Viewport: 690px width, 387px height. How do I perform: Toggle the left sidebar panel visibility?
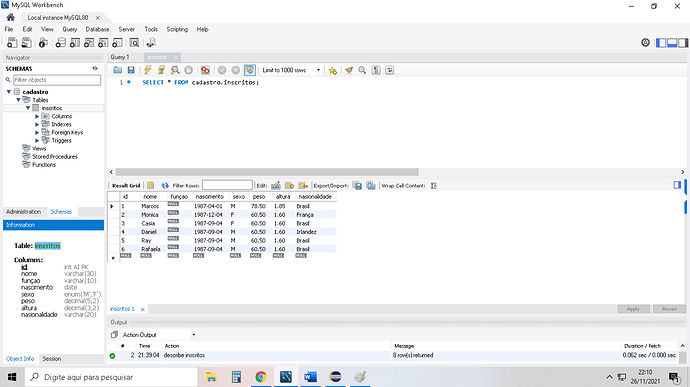(x=661, y=43)
